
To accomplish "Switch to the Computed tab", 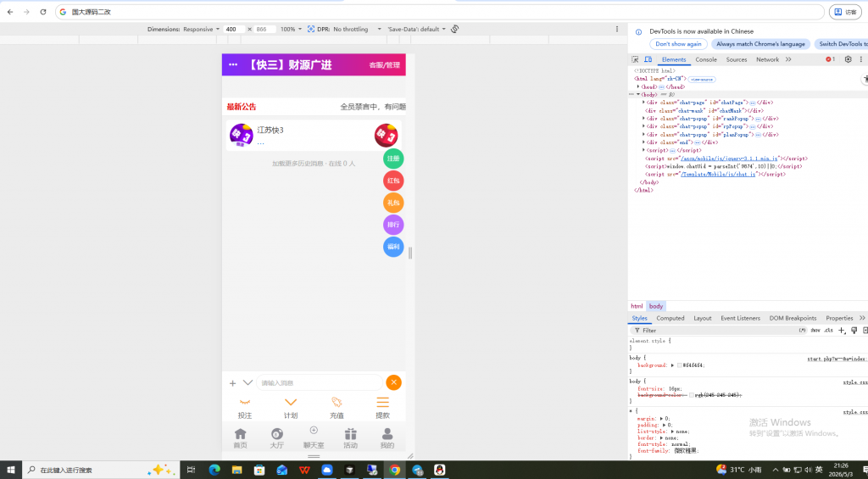I will click(x=670, y=319).
